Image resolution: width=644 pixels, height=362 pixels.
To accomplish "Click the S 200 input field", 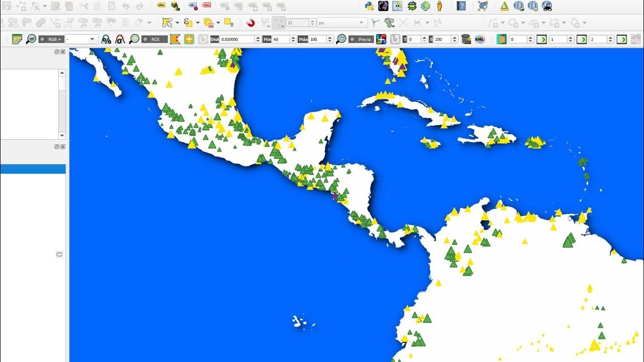I will coord(443,39).
